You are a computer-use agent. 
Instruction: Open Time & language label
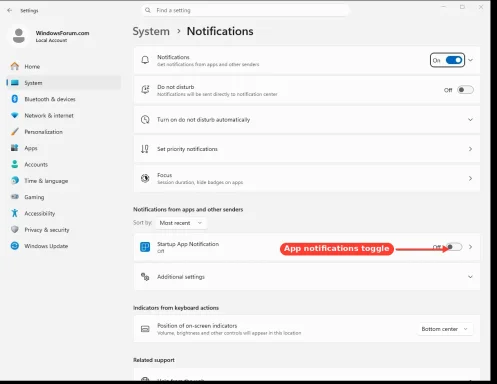46,181
